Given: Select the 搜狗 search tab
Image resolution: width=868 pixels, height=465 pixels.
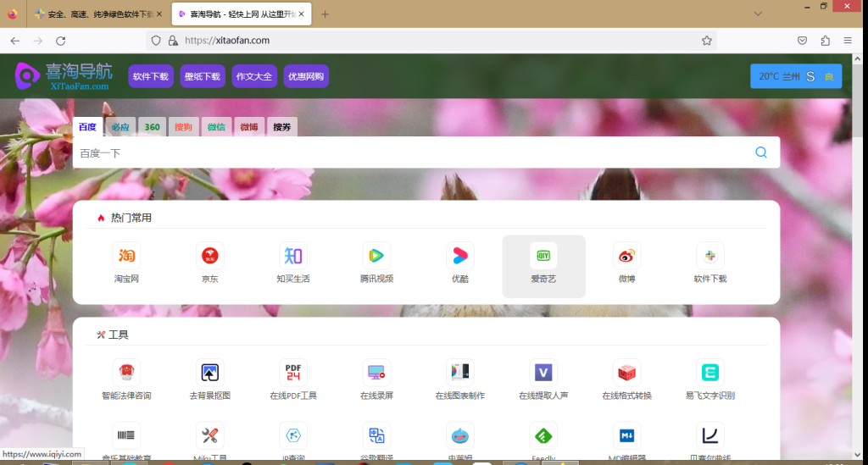Looking at the screenshot, I should coord(183,127).
